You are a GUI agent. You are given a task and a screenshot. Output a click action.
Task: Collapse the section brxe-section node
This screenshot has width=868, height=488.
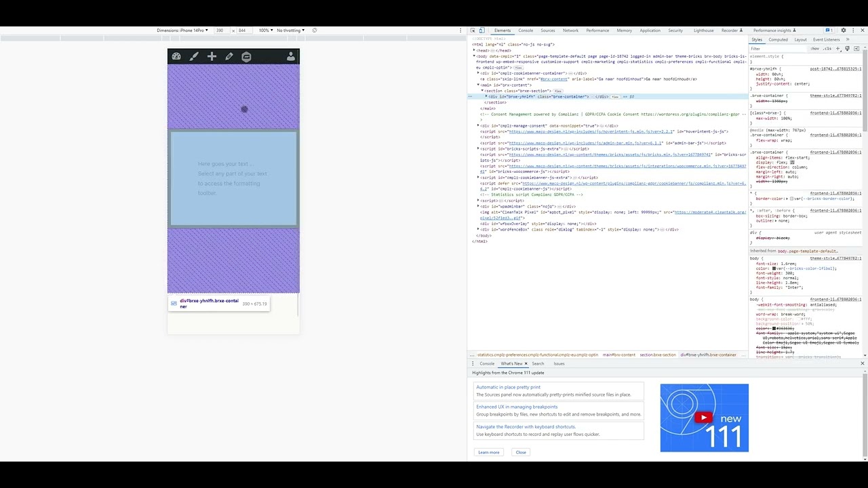click(x=483, y=91)
